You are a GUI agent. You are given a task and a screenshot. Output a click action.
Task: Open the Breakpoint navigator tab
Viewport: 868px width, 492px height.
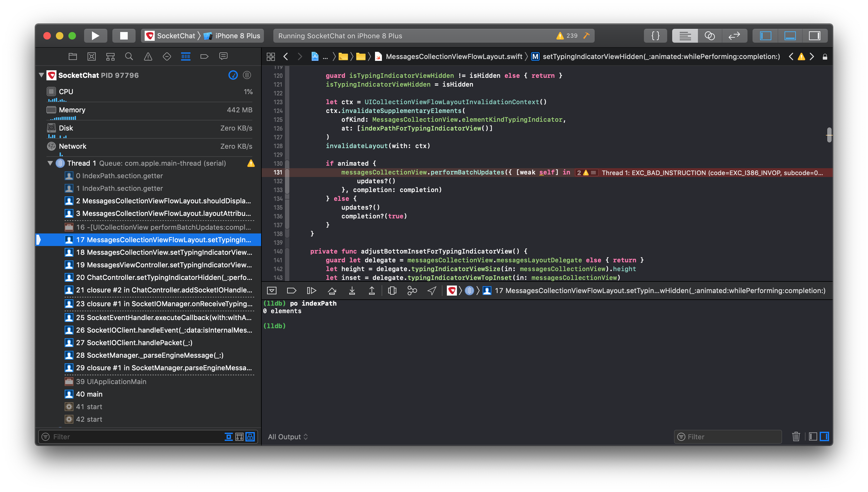pyautogui.click(x=204, y=56)
